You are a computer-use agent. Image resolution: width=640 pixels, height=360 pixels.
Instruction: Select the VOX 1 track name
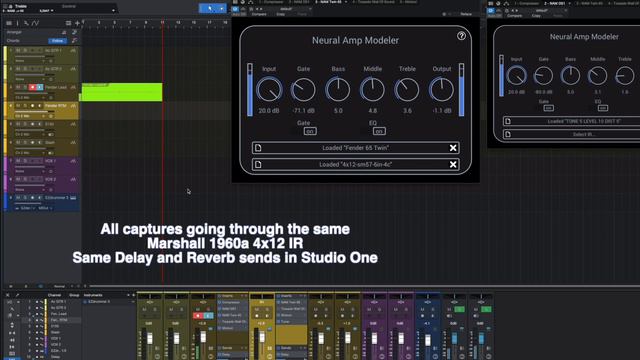click(51, 161)
